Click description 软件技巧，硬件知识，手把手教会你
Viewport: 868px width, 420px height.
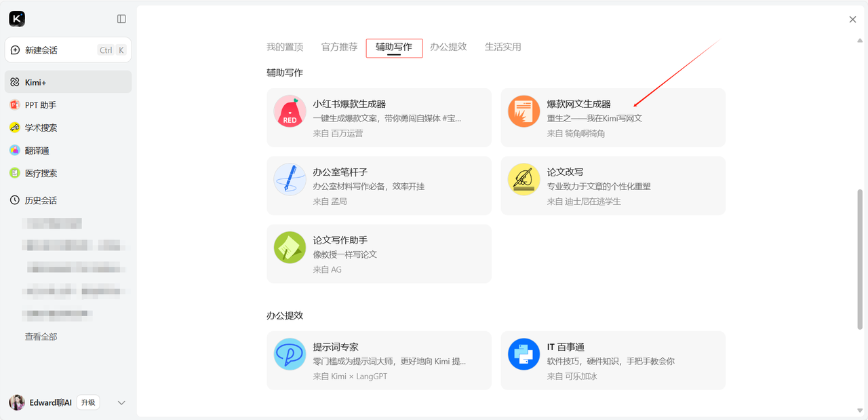[611, 361]
